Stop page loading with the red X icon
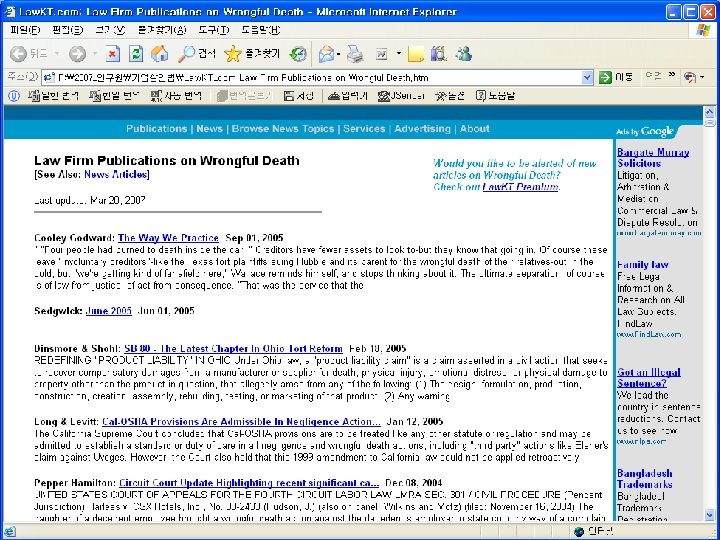 coord(112,54)
